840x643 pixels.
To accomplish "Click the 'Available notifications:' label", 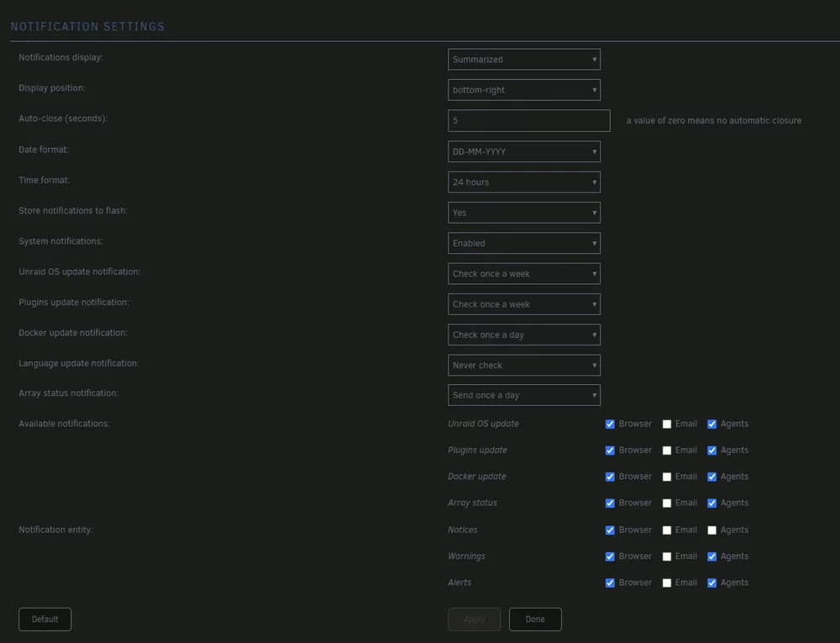I will [65, 424].
